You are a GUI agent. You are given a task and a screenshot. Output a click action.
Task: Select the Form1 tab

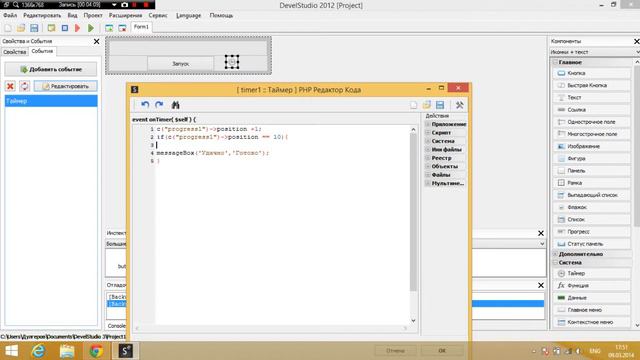pyautogui.click(x=141, y=27)
